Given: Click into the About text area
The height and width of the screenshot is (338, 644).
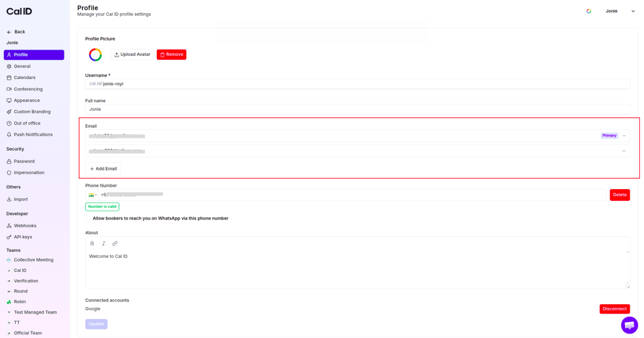Looking at the screenshot, I should pyautogui.click(x=357, y=269).
